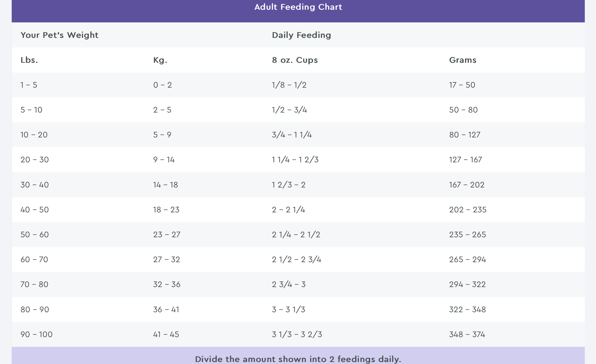596x364 pixels.
Task: Click the '90 – 100' lbs weight cell
Action: [x=36, y=334]
